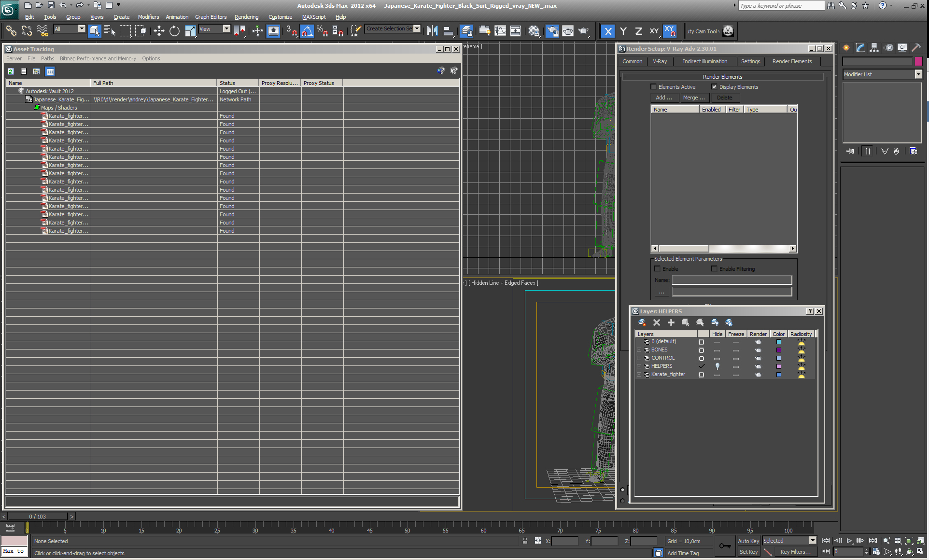Image resolution: width=929 pixels, height=560 pixels.
Task: Click Play Animation button
Action: (849, 541)
